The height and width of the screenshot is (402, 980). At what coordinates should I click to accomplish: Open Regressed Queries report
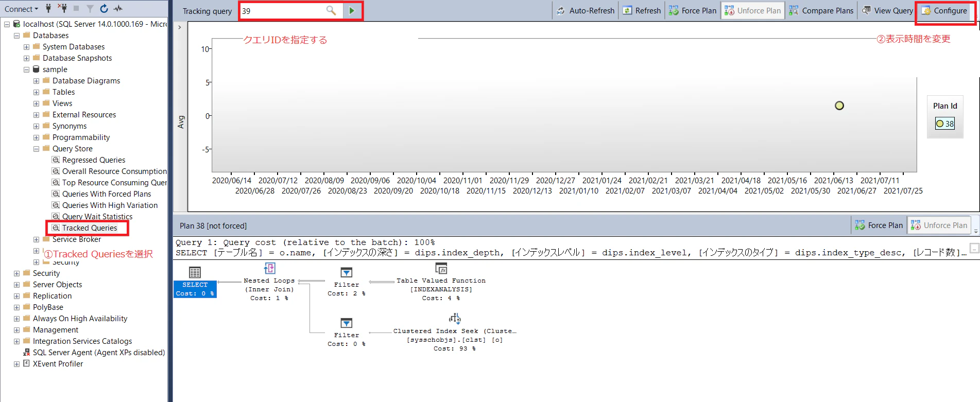click(94, 160)
